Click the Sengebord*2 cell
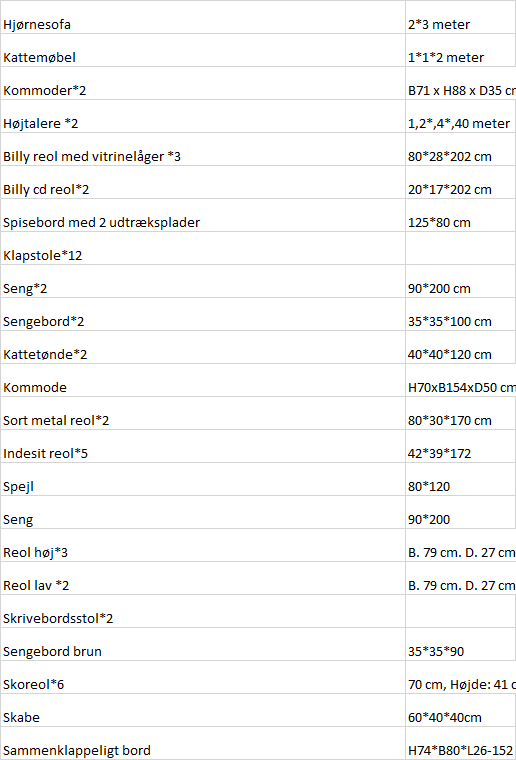The image size is (516, 760). (203, 314)
